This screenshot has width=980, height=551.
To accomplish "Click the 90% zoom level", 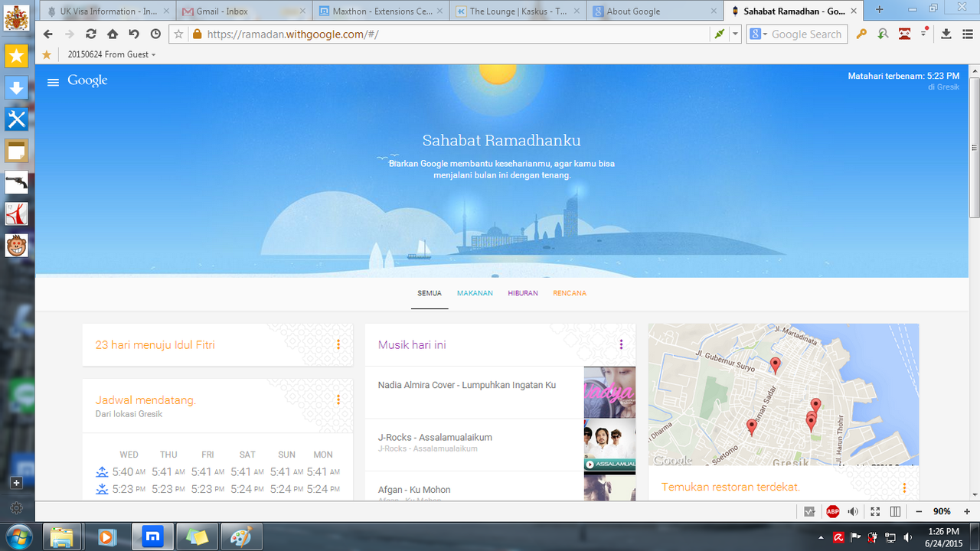I will pyautogui.click(x=942, y=511).
